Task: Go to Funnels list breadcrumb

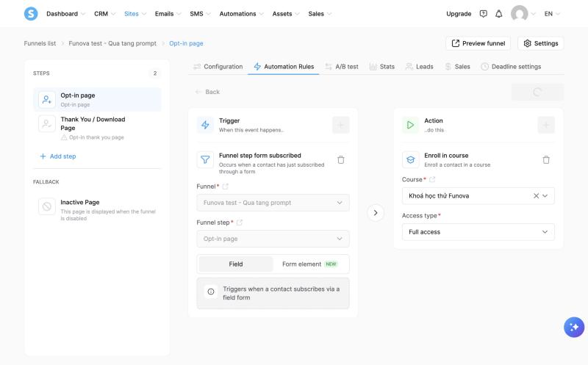Action: pyautogui.click(x=40, y=43)
